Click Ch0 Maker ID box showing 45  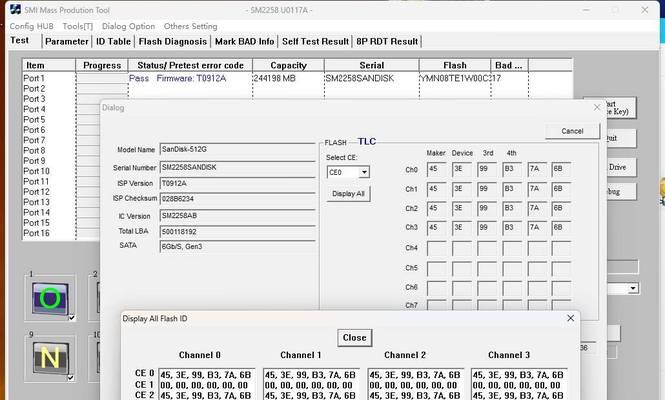[x=436, y=169]
